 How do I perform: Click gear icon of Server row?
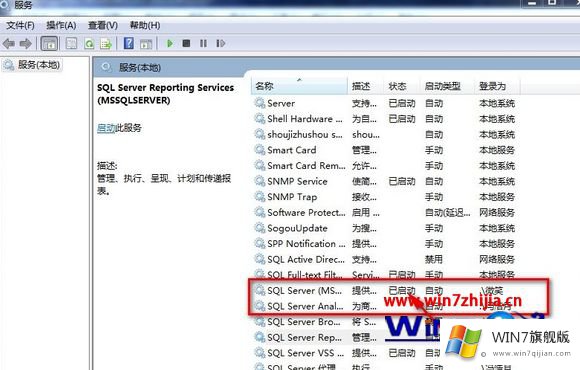tap(260, 103)
